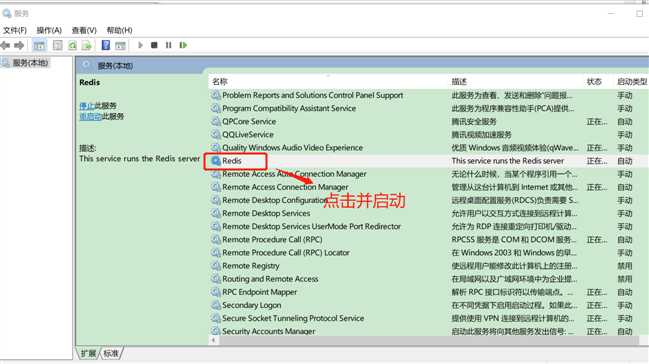649x364 pixels.
Task: Click the 停止 link to stop Redis
Action: [87, 106]
